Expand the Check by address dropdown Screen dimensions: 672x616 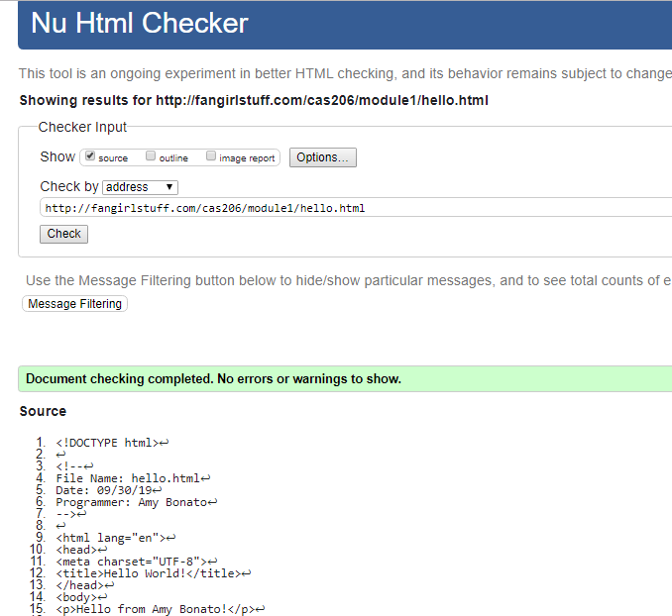[140, 187]
